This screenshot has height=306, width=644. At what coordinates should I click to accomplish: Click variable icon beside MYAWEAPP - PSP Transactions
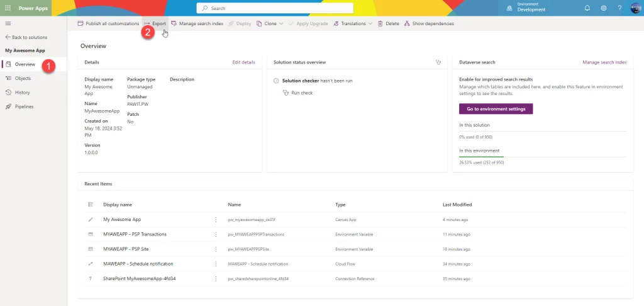coord(91,234)
